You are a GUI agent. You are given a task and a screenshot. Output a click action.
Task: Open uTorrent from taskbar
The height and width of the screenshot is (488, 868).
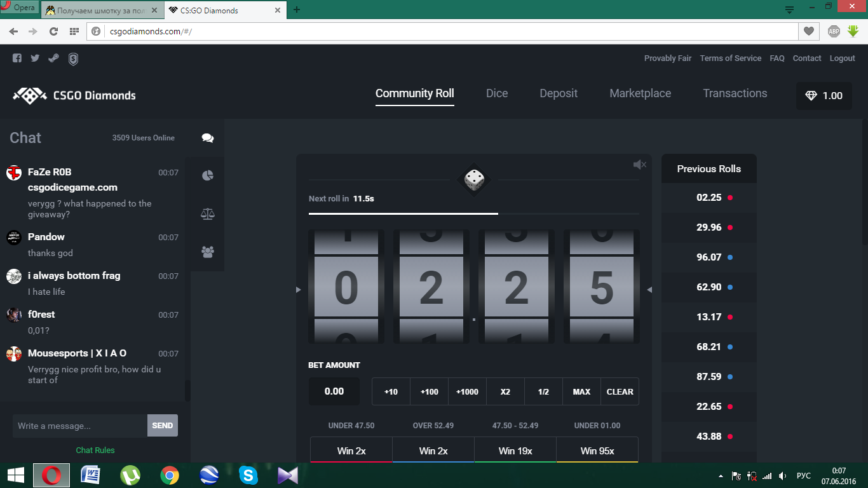[x=130, y=475]
